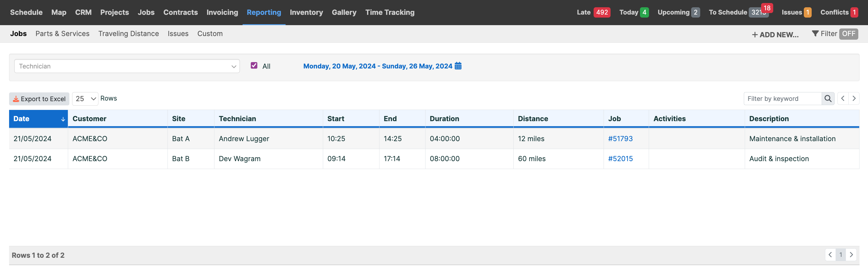This screenshot has width=868, height=272.
Task: Focus the Filter by keyword field
Action: tap(783, 98)
